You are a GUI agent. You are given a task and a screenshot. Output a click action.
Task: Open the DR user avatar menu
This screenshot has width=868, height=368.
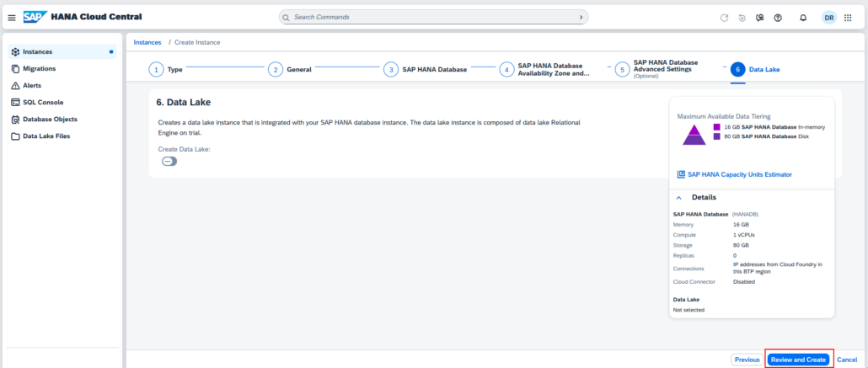coord(828,18)
